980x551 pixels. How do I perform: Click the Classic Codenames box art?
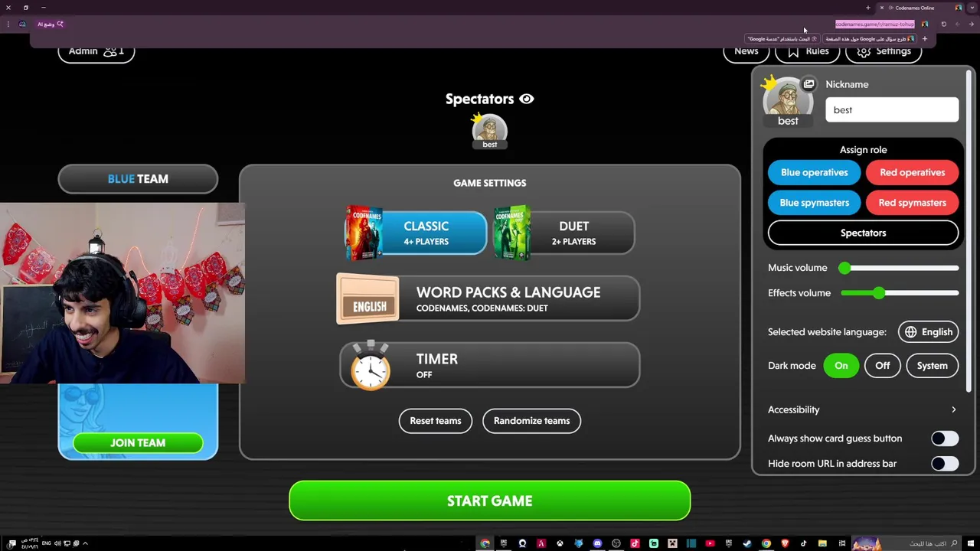coord(364,233)
